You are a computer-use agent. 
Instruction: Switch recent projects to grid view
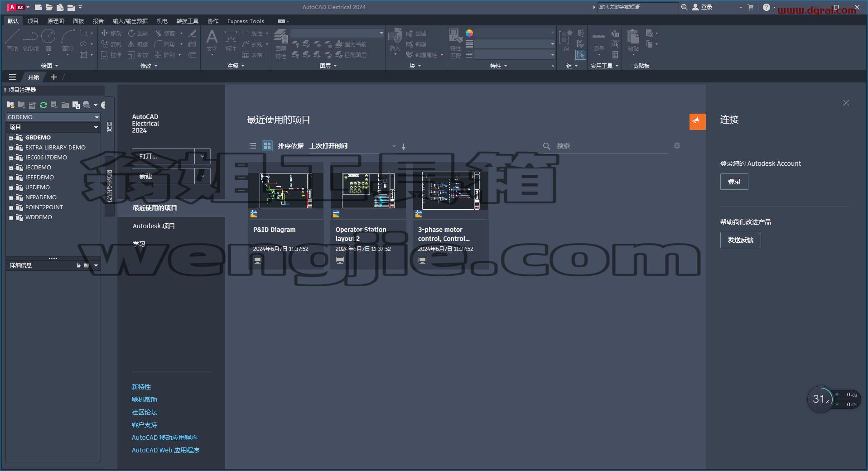pos(267,146)
